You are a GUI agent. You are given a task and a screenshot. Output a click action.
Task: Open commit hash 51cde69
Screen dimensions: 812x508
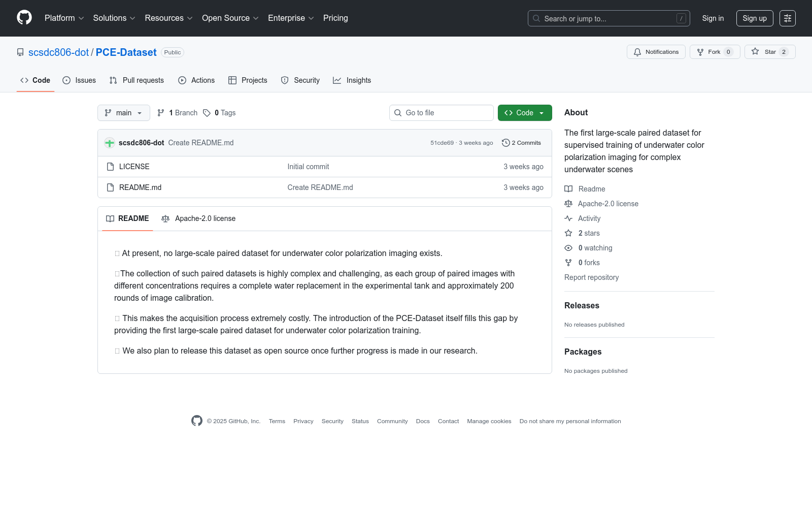coord(442,143)
